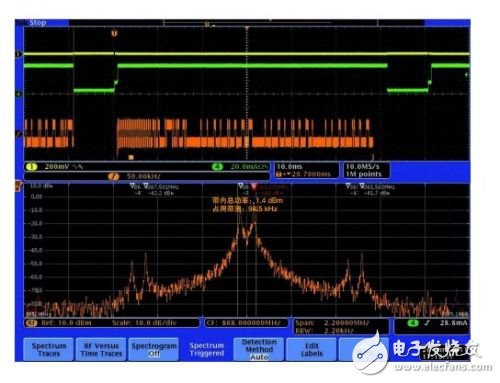
Task: Open the Edit Labels button
Action: [312, 349]
